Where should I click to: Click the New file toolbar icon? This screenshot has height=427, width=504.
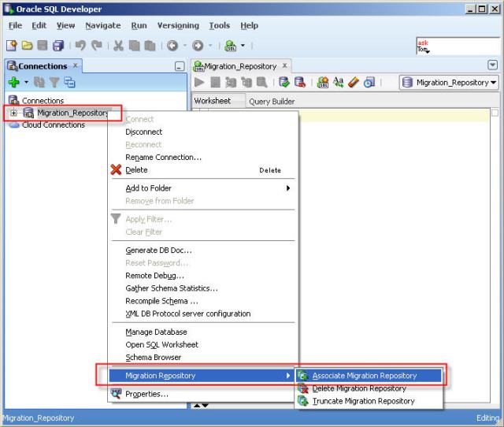[x=12, y=46]
